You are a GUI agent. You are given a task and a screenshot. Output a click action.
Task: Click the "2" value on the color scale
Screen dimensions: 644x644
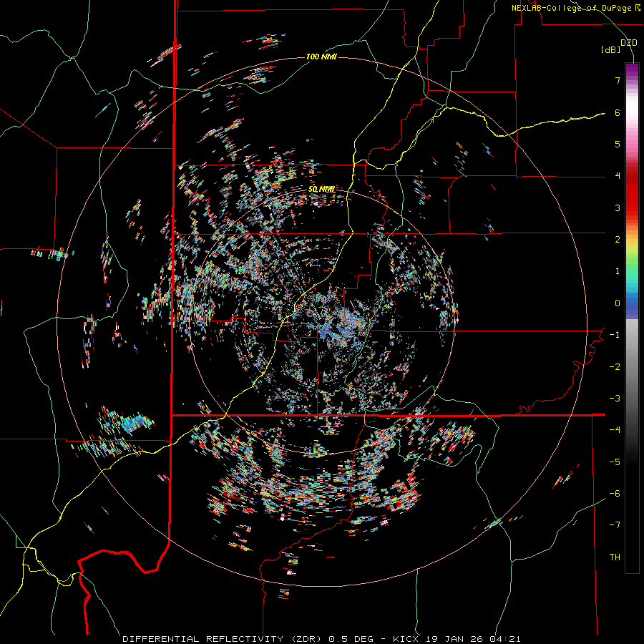[618, 240]
